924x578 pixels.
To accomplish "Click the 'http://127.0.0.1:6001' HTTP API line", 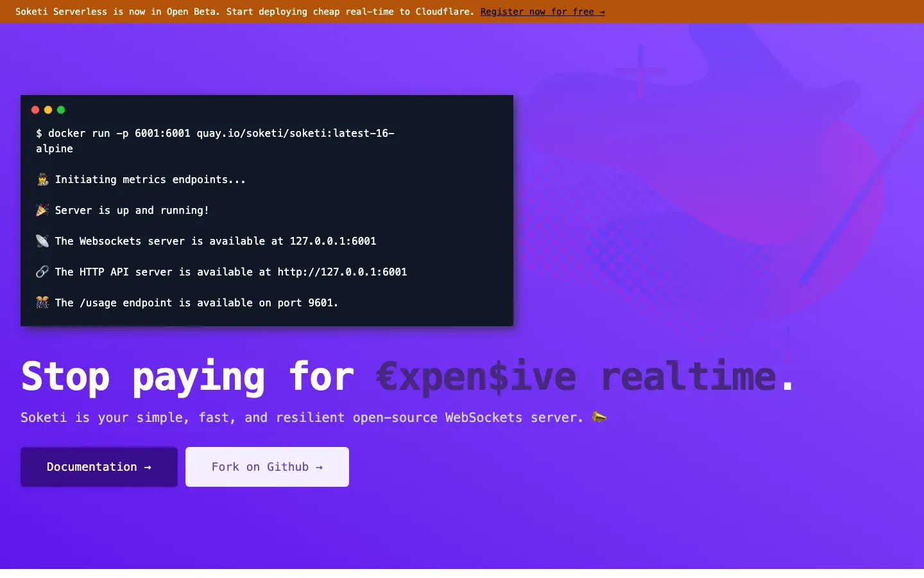I will pos(231,272).
